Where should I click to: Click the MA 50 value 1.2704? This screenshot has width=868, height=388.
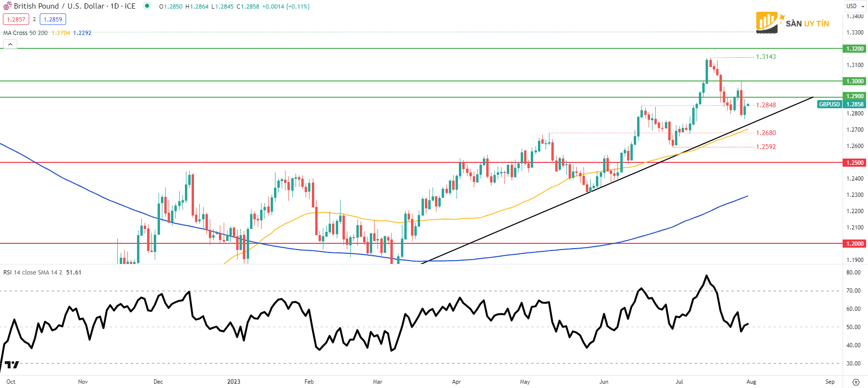(x=61, y=33)
